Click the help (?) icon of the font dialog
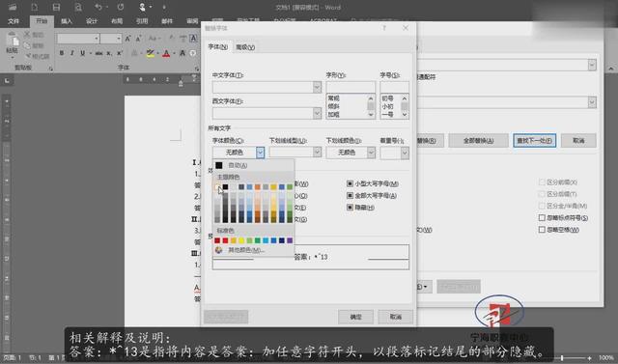Viewport: 618px width, 364px height. pos(384,28)
